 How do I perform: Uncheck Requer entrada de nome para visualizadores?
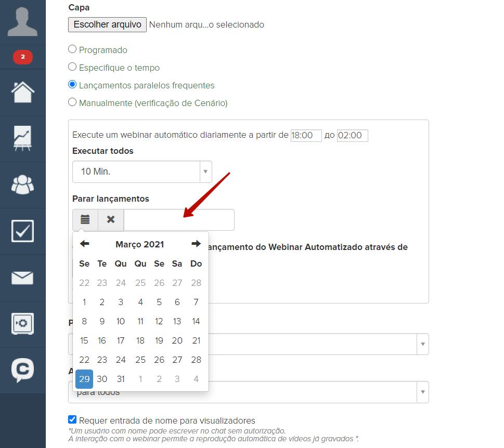72,420
